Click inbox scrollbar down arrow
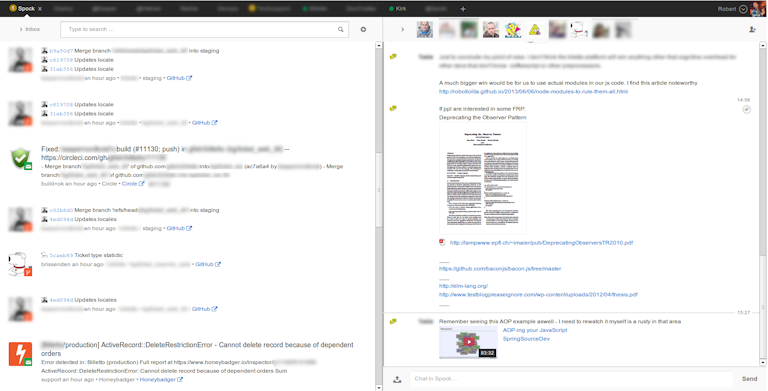This screenshot has height=391, width=768. point(379,388)
